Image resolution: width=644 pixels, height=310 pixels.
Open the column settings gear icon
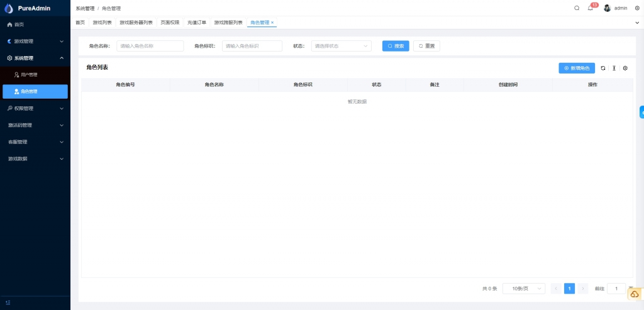click(625, 68)
